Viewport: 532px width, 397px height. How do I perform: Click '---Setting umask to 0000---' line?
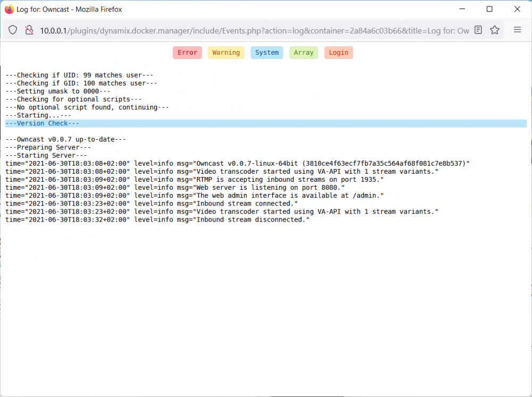(57, 91)
